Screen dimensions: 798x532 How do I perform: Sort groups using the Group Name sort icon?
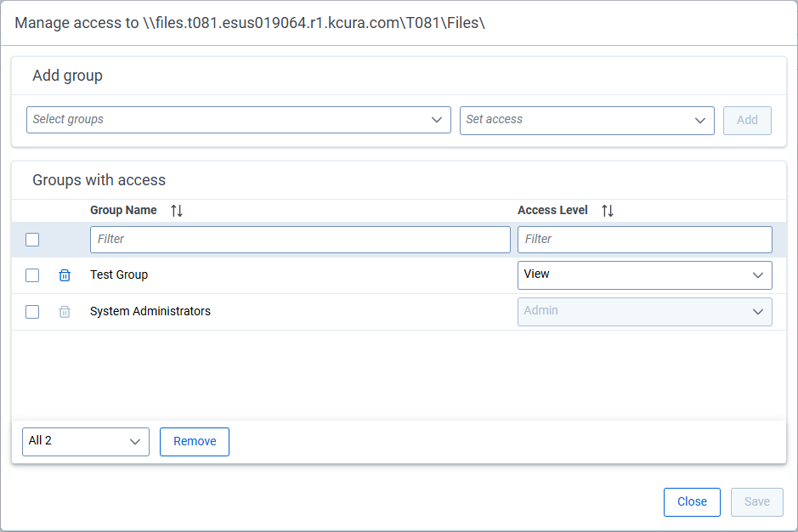pos(177,210)
